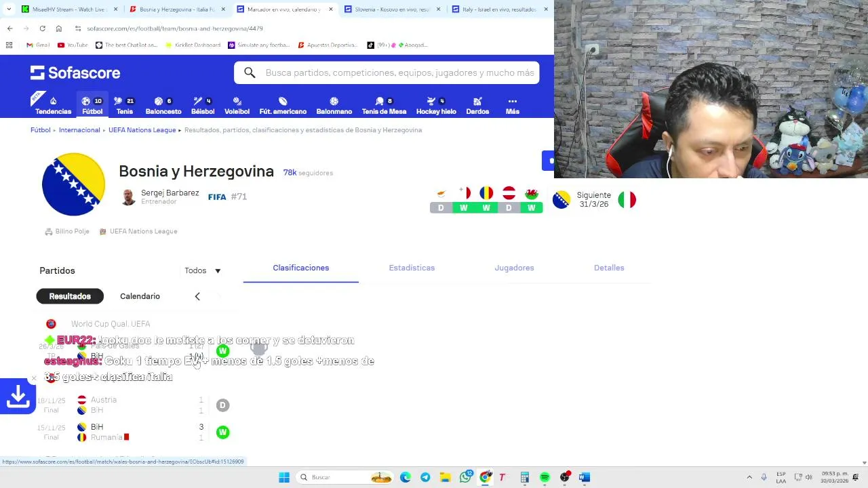Open the tab search dropdown
This screenshot has width=868, height=488.
pyautogui.click(x=9, y=9)
